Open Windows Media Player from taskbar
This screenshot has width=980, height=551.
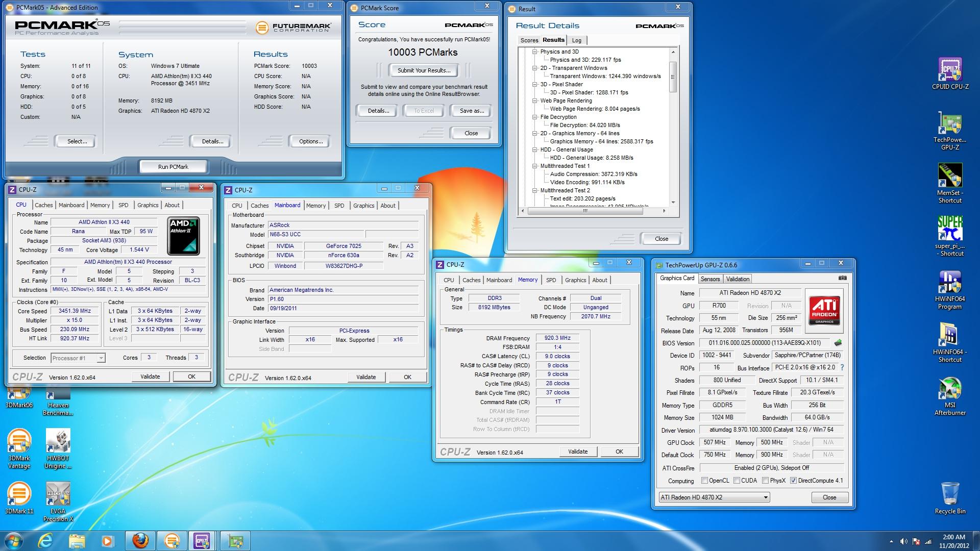pos(107,540)
